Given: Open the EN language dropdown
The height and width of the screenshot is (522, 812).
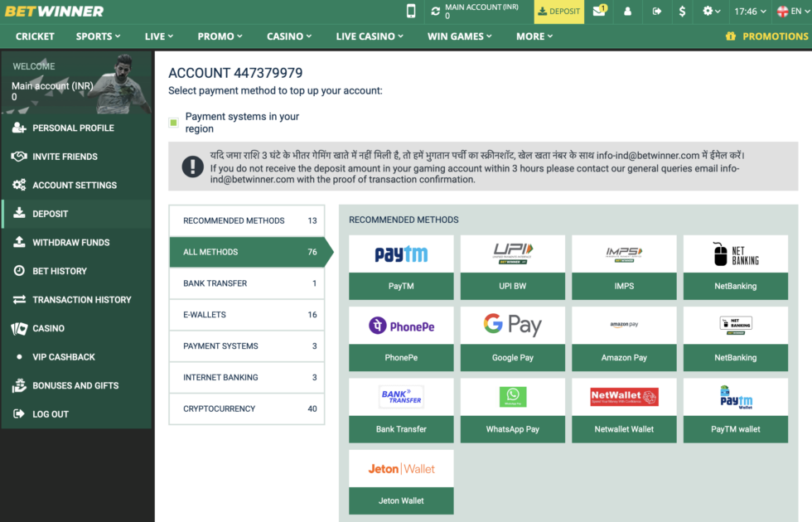Looking at the screenshot, I should (x=794, y=11).
